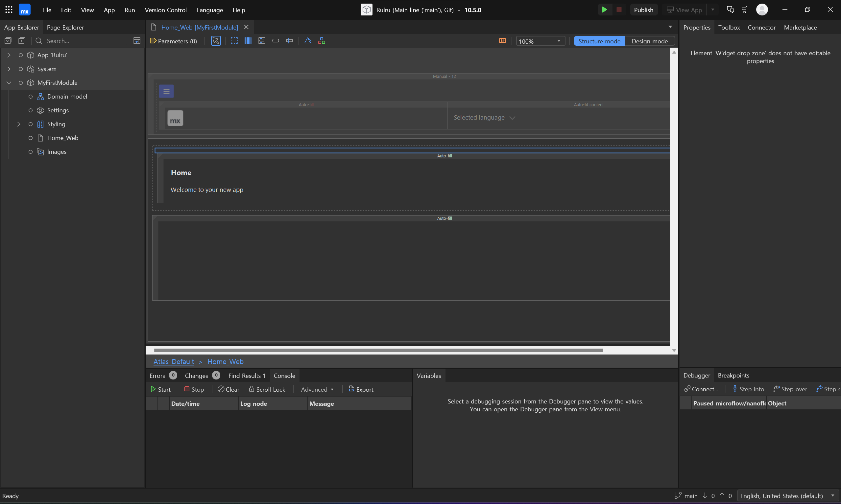Run the app locally with green play
The width and height of the screenshot is (841, 504).
604,10
